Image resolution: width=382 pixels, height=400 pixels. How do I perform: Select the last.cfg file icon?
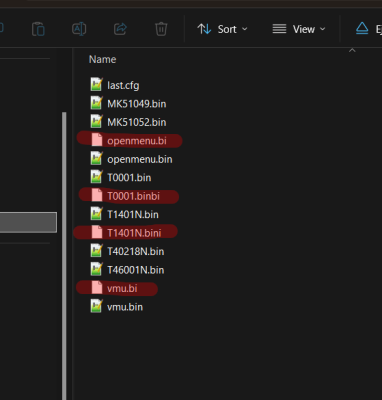tap(96, 85)
